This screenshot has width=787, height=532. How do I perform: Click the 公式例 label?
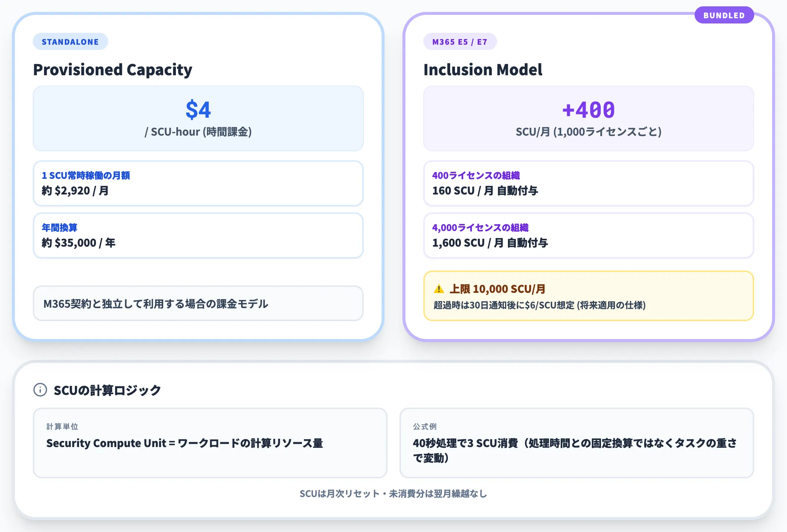point(424,426)
